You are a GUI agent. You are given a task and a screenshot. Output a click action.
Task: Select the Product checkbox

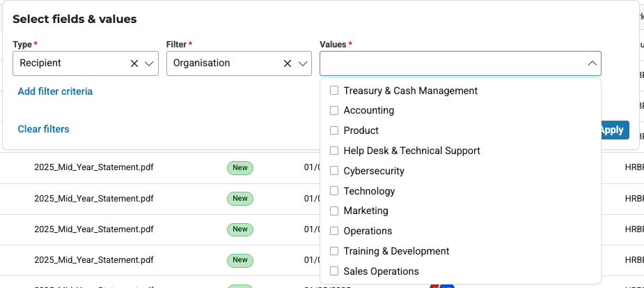334,130
